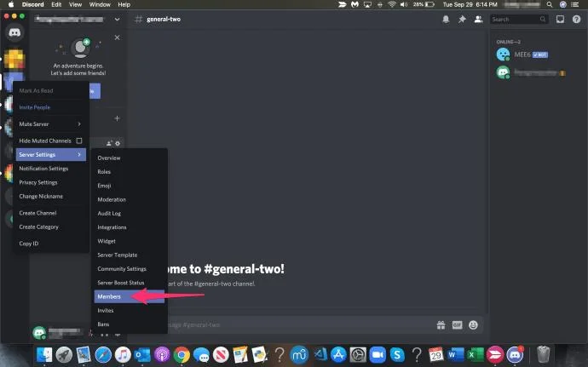Tick the Hide Muted Channels checkbox
Viewport: 588px width, 367px height.
(79, 140)
